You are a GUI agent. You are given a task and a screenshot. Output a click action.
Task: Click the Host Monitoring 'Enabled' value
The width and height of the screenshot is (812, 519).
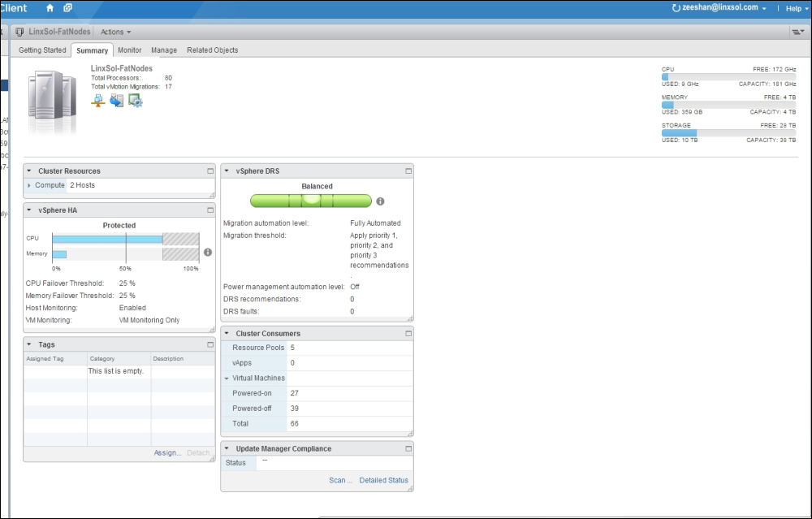click(x=132, y=308)
